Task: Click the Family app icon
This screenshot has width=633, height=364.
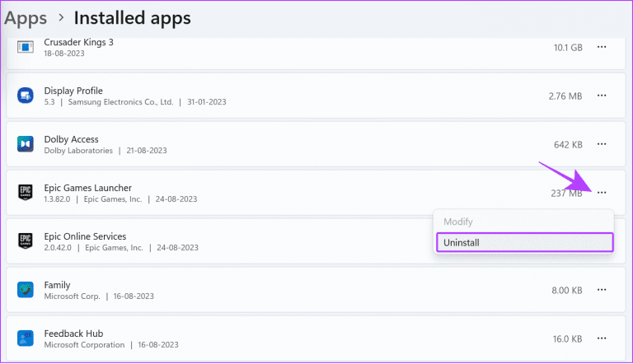Action: [25, 290]
